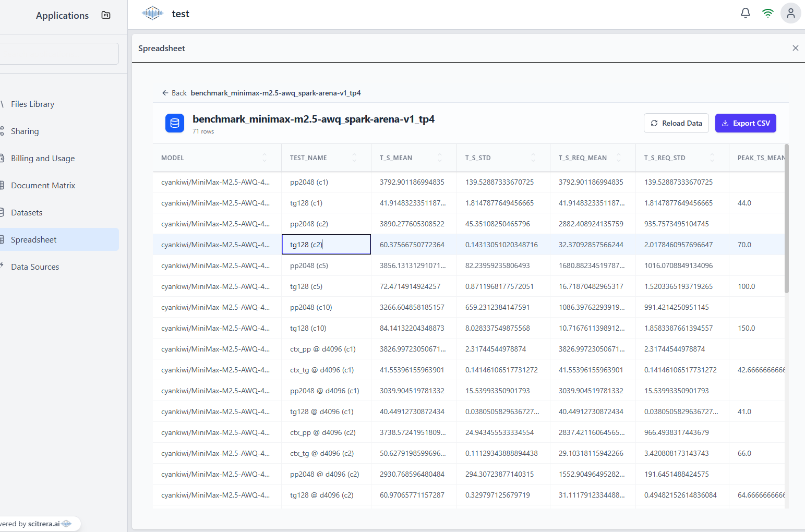Close the Spreadsheet panel
The height and width of the screenshot is (532, 805).
pos(796,48)
